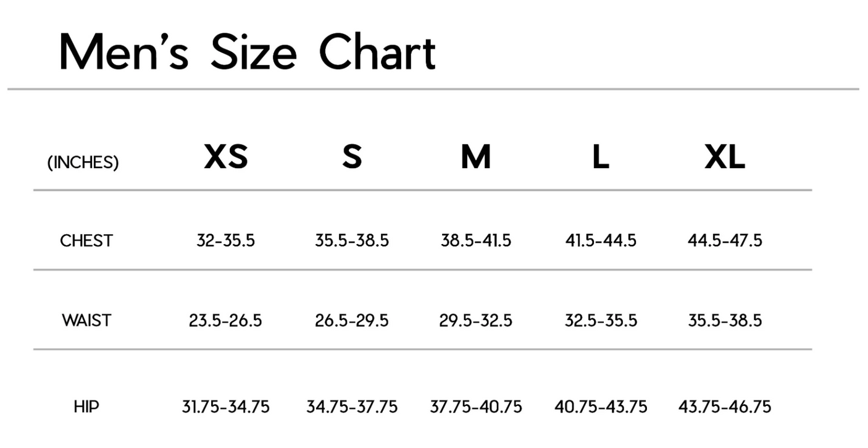Click the WAIST row label

[86, 321]
